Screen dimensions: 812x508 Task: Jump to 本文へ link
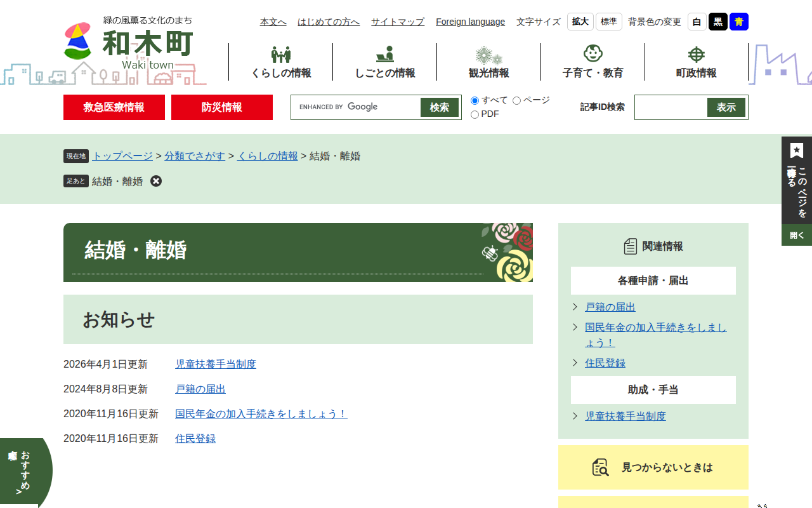pos(273,22)
